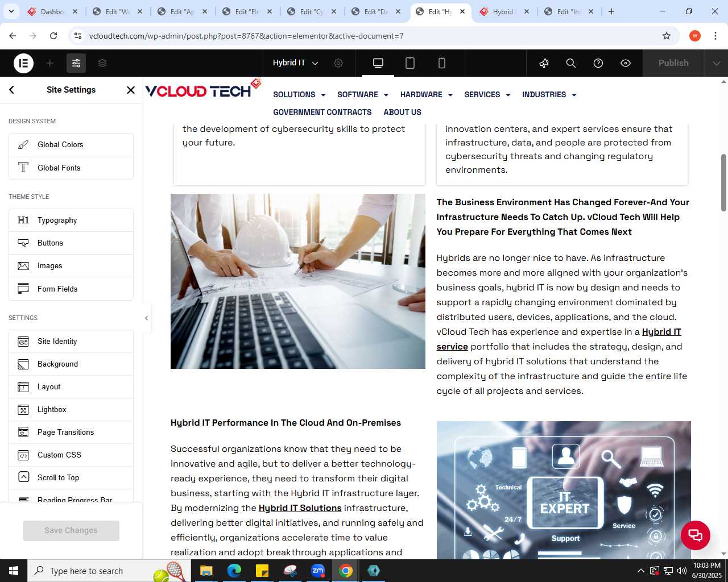Open the Chrome three-dot menu
Screen dimensions: 728x582
pos(715,36)
